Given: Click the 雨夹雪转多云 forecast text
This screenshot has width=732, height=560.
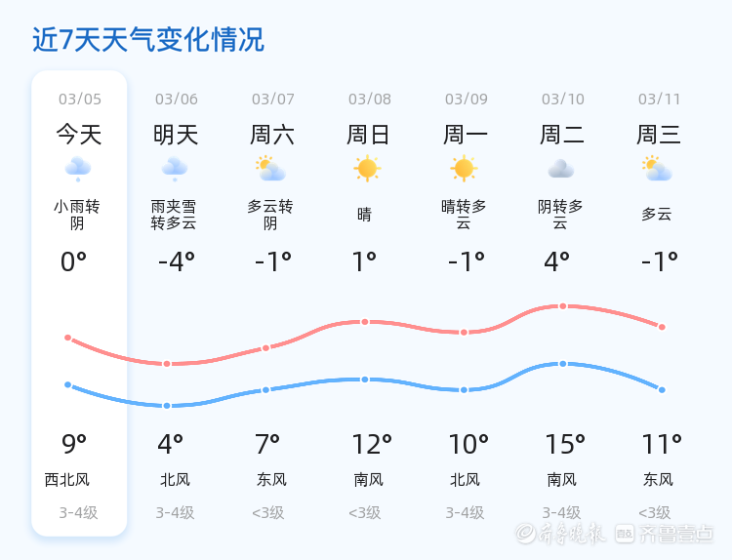Looking at the screenshot, I should 174,215.
